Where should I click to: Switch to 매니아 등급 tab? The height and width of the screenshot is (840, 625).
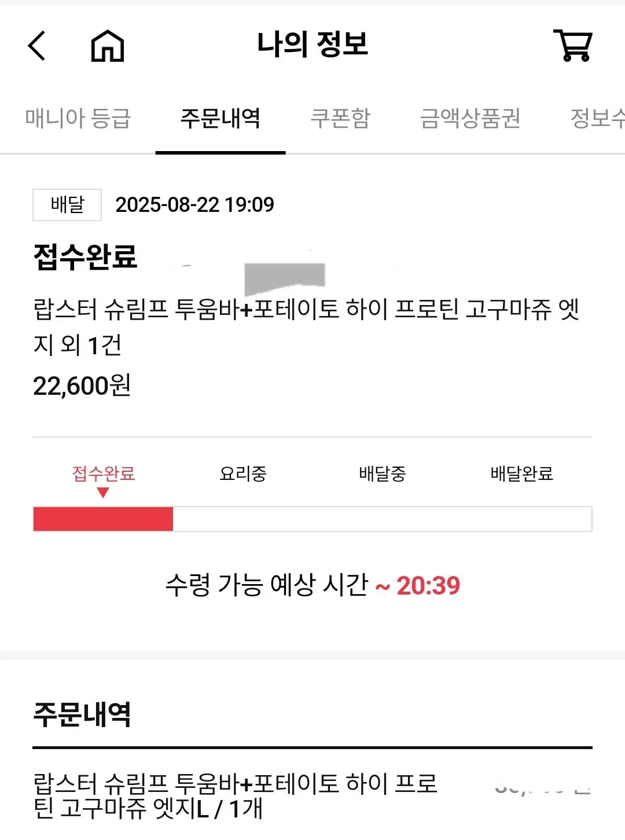[x=78, y=118]
